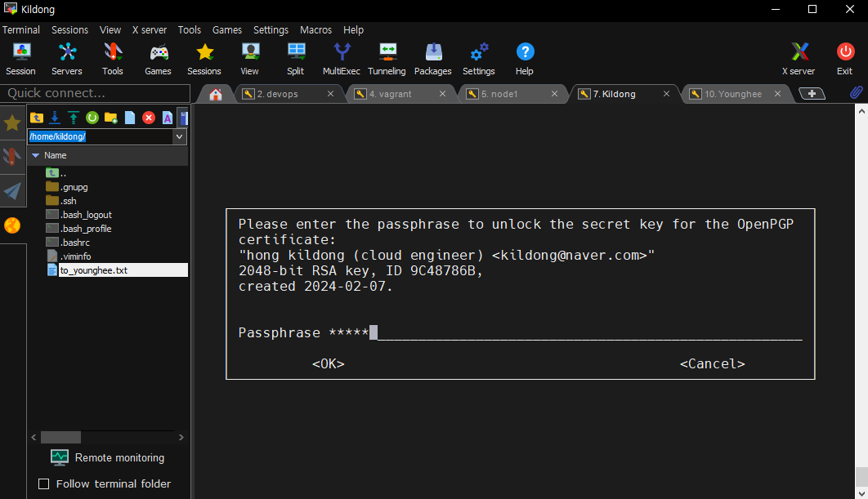The image size is (868, 499).
Task: Create a new file in SFTP browser
Action: [129, 118]
